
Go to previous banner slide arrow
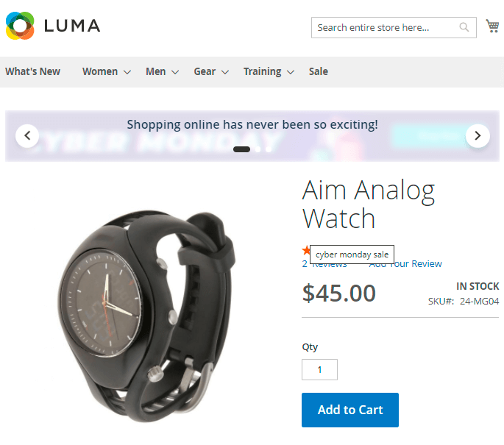click(27, 136)
